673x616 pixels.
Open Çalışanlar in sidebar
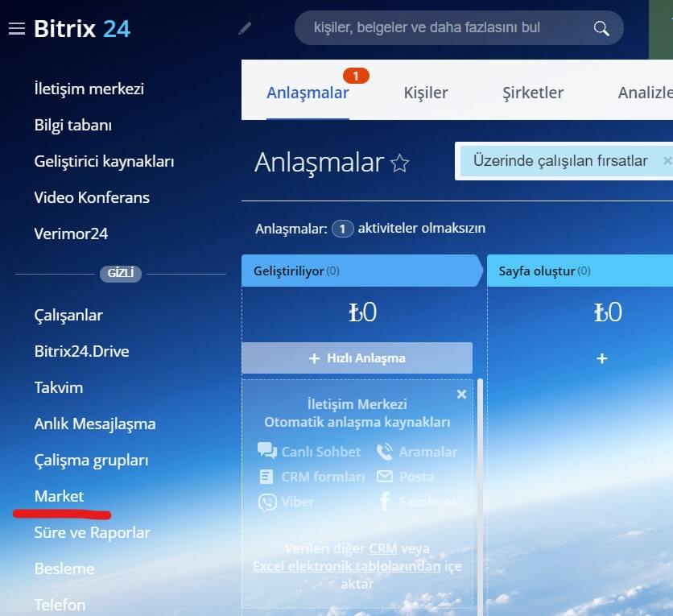(68, 316)
